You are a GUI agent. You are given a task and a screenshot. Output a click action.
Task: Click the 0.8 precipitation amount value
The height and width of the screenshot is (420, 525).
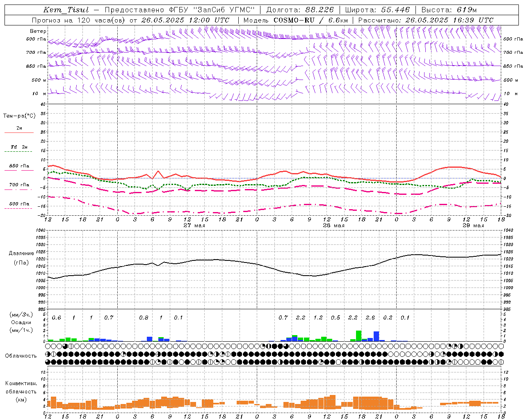point(144,318)
